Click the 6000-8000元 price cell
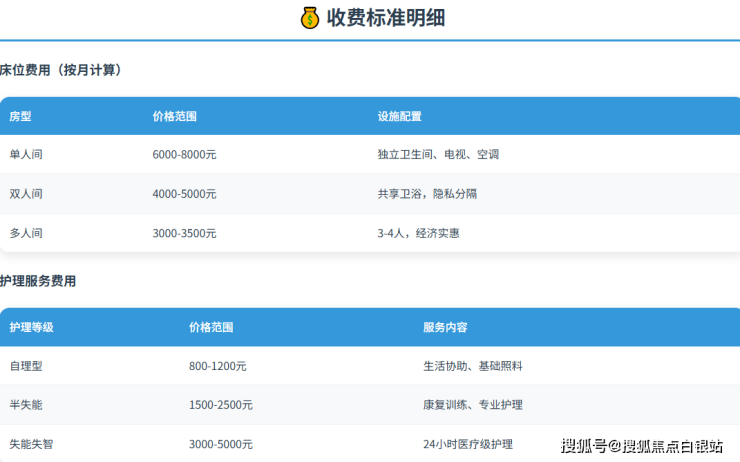 click(x=184, y=155)
